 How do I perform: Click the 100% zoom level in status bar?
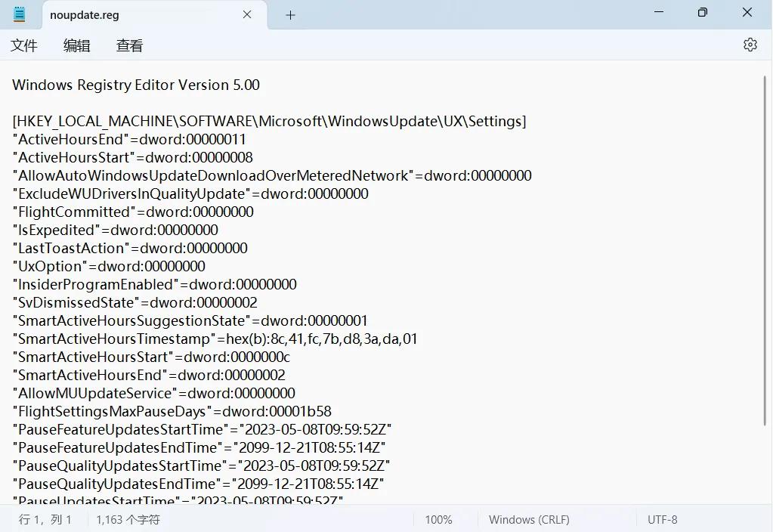click(438, 520)
